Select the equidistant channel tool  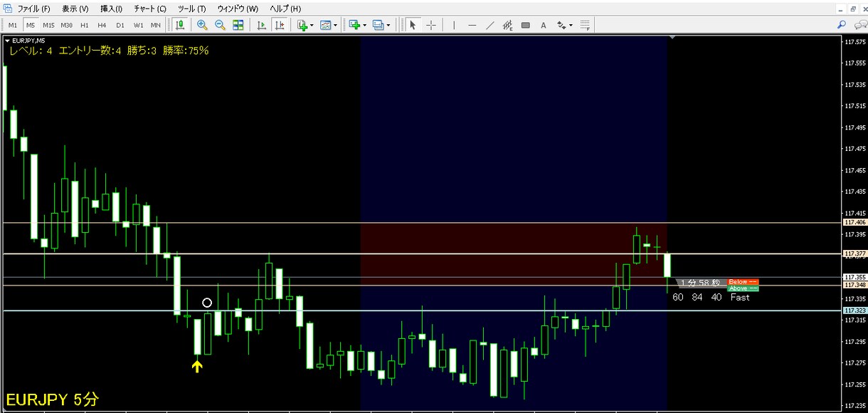click(x=507, y=25)
